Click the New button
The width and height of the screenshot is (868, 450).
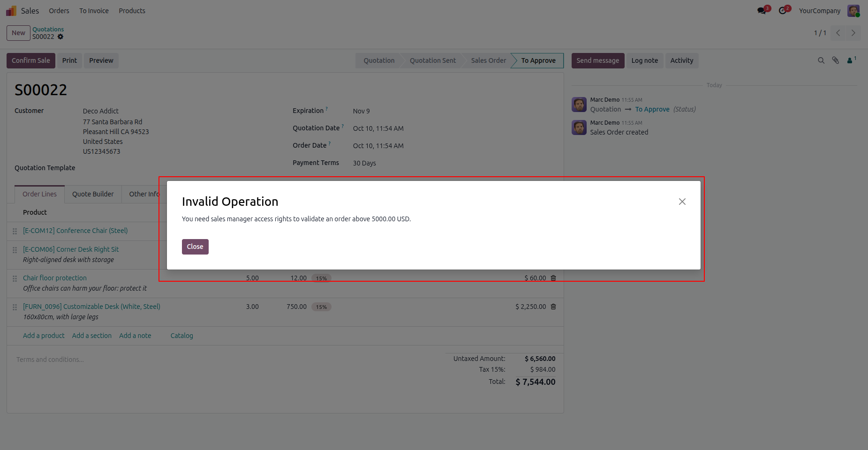click(18, 33)
